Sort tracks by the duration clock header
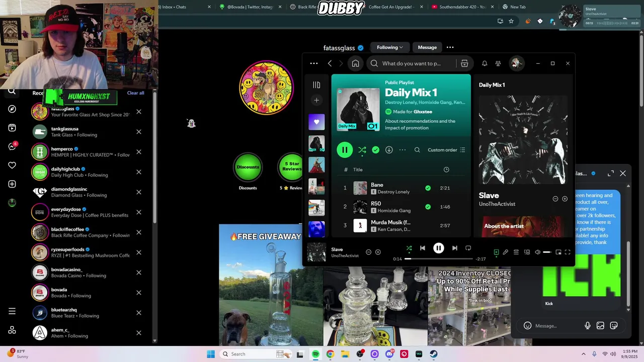 446,170
